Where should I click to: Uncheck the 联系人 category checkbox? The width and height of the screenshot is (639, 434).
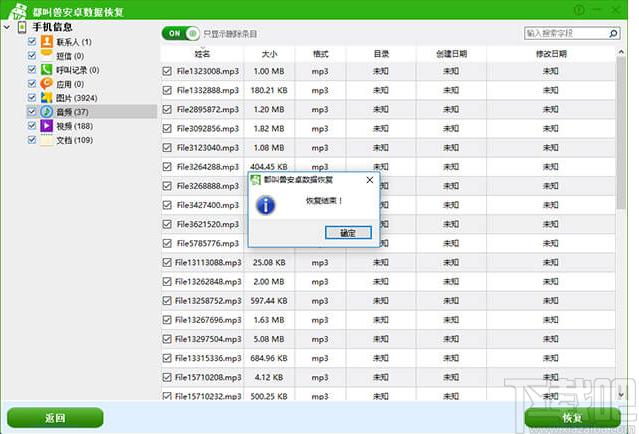pos(32,42)
